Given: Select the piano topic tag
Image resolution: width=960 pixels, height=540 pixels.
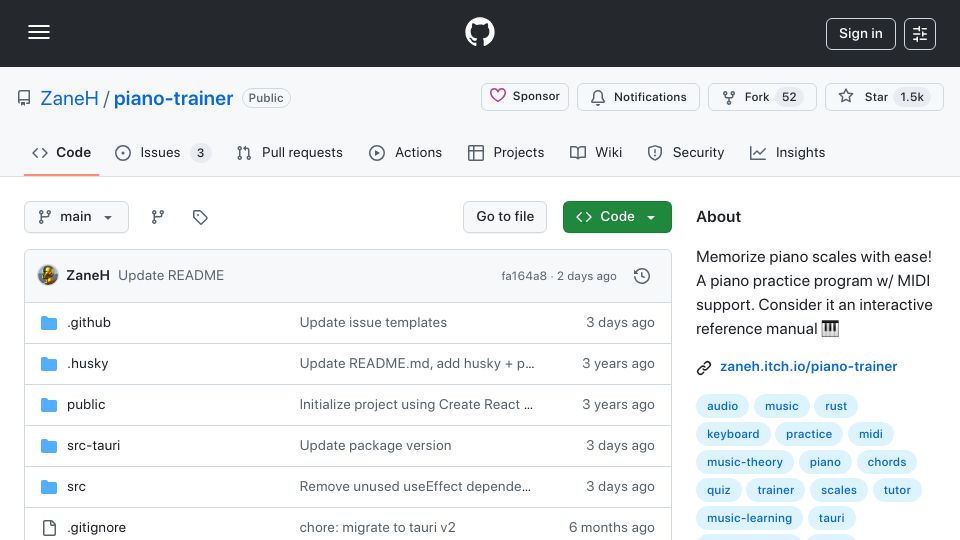Looking at the screenshot, I should click(x=825, y=462).
